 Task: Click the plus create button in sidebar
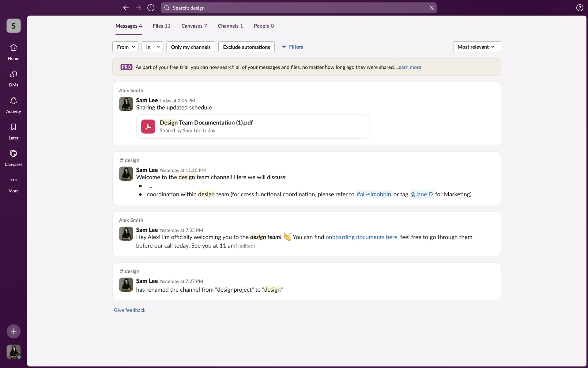(13, 332)
